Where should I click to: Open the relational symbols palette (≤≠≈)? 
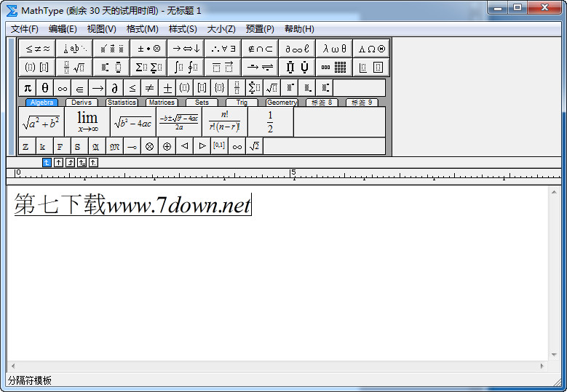(38, 49)
